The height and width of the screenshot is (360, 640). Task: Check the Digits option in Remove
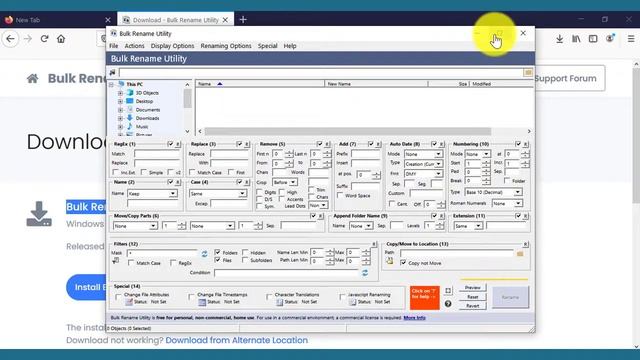pos(260,192)
